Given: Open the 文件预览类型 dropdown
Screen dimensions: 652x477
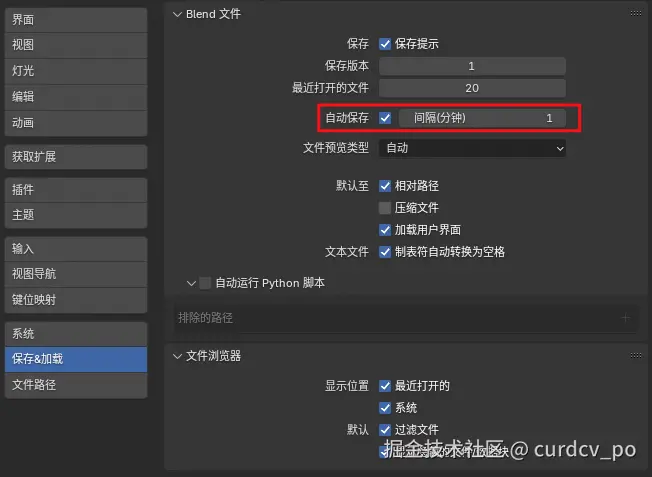Looking at the screenshot, I should click(x=472, y=148).
